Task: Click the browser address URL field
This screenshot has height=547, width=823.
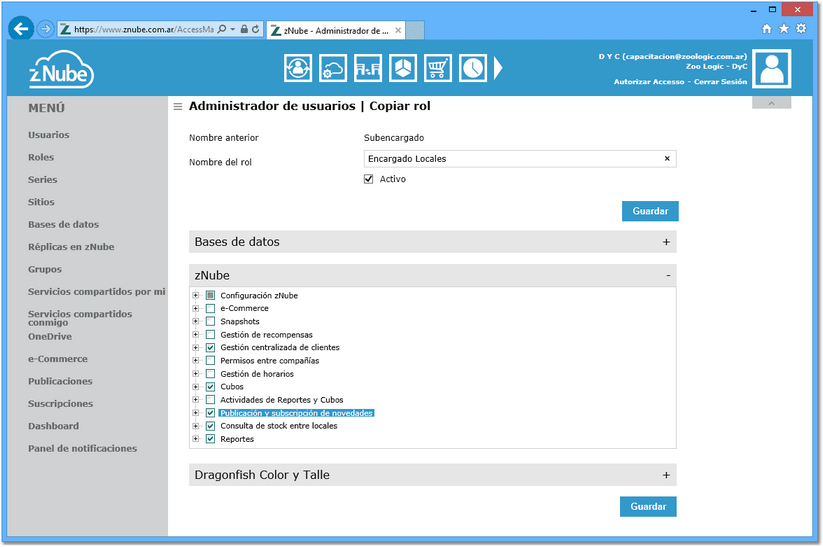Action: [x=143, y=29]
